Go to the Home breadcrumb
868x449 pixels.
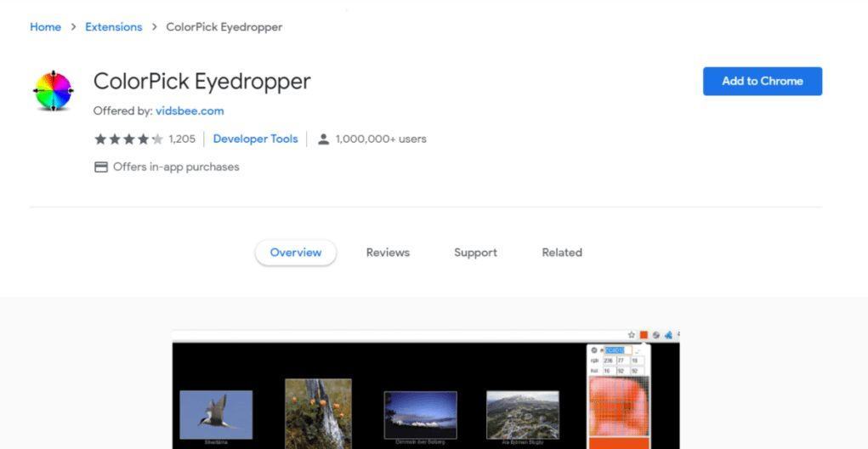point(45,27)
